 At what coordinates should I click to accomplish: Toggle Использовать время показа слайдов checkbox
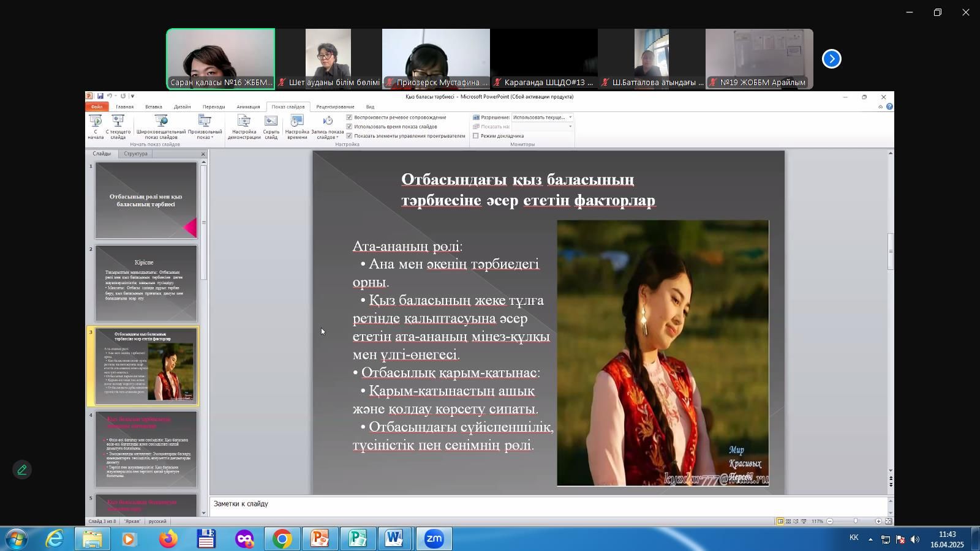(349, 127)
